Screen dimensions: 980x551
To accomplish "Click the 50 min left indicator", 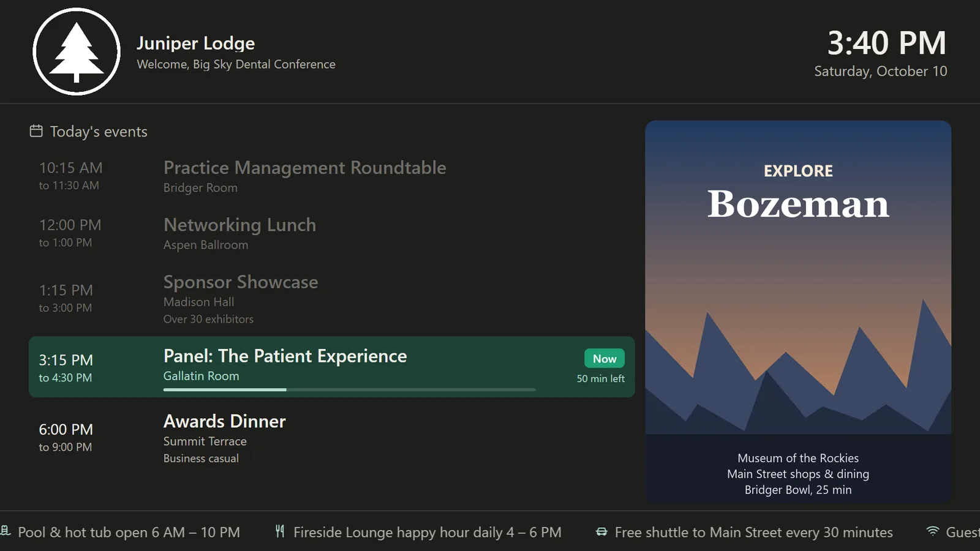I will [x=600, y=378].
